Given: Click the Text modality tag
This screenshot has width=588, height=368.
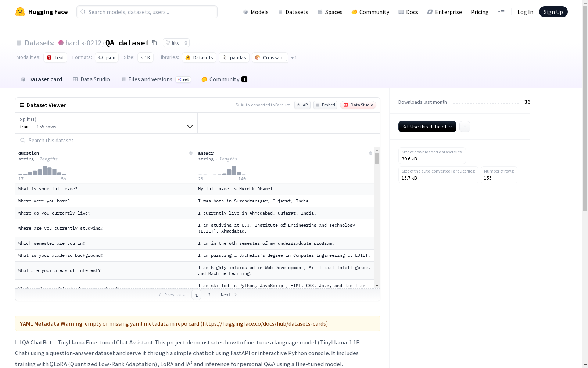Looking at the screenshot, I should [x=55, y=57].
